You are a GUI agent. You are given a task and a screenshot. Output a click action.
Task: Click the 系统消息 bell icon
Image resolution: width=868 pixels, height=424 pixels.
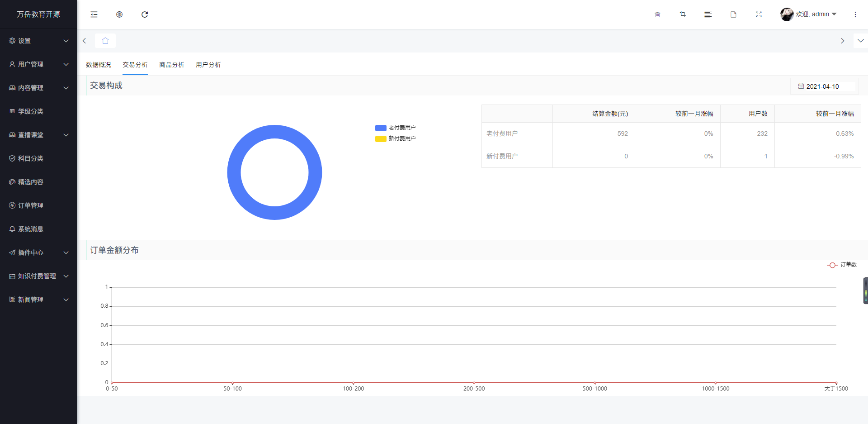point(12,229)
